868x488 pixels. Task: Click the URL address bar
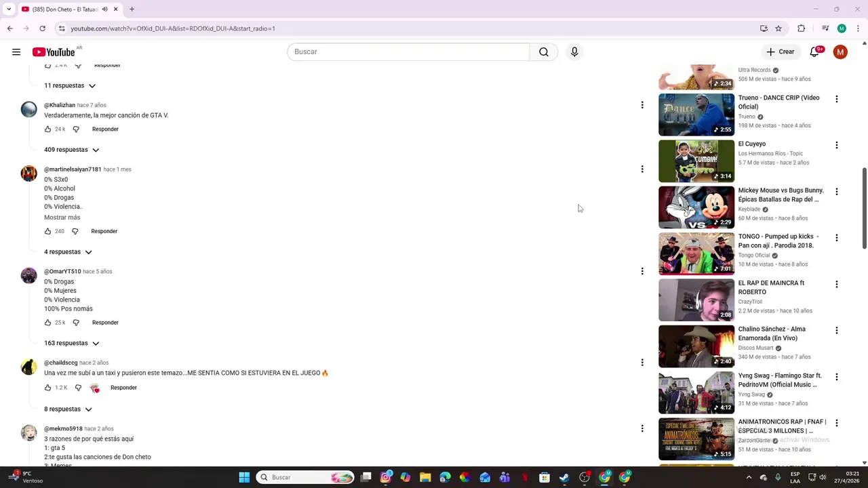pos(407,28)
